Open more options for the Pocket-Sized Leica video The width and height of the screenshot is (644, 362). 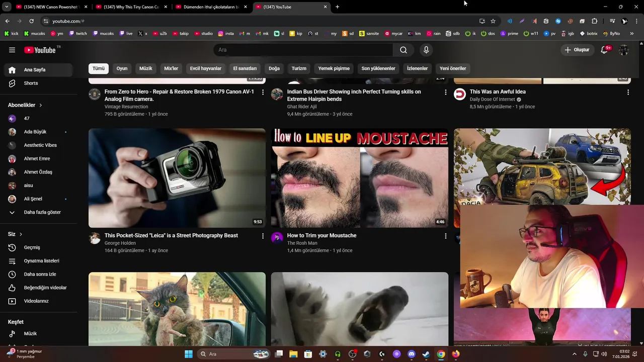click(x=263, y=236)
